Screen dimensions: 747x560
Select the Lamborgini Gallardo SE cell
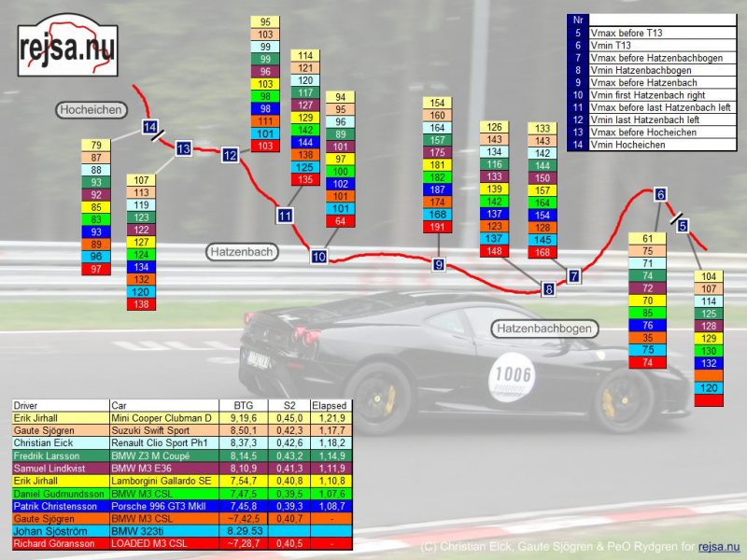pyautogui.click(x=164, y=481)
